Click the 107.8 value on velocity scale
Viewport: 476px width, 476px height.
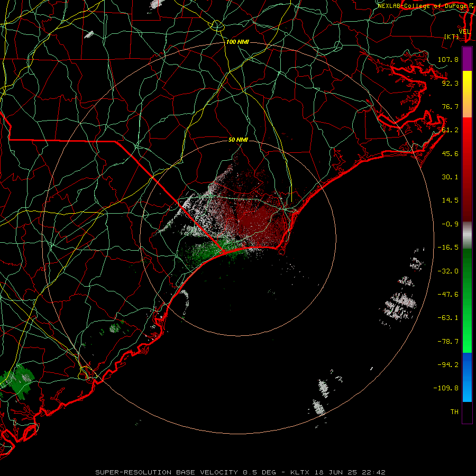(448, 59)
